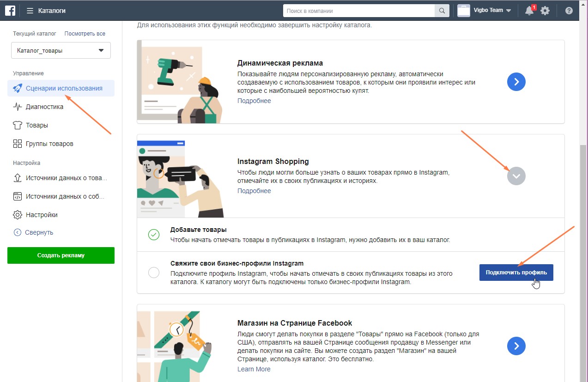Screen dimensions: 588x382
Task: Open the hamburger menu beside Каталоги
Action: (30, 10)
